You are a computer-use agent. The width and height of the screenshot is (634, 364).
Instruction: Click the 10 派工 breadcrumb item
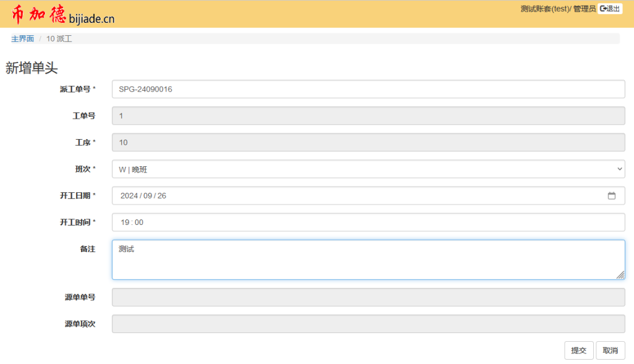[59, 39]
